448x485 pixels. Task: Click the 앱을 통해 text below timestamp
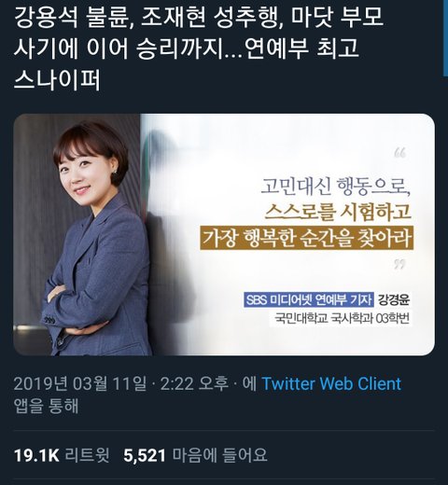(46, 406)
